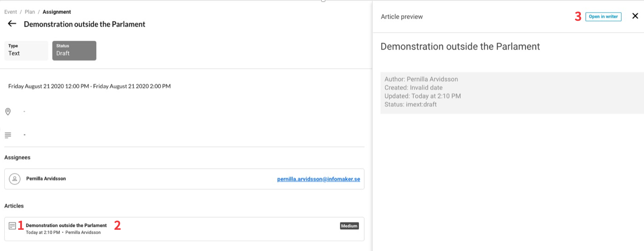
Task: Open the article Demonstration outside the Parlament
Action: coord(66,225)
